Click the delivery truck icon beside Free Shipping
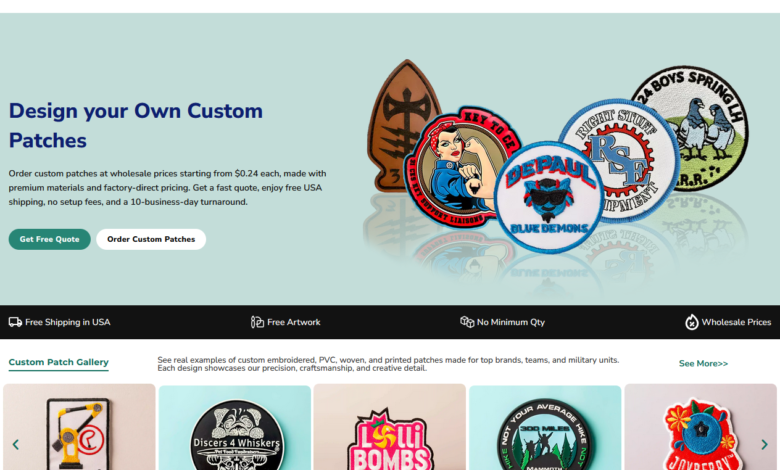Image resolution: width=780 pixels, height=470 pixels. [15, 322]
